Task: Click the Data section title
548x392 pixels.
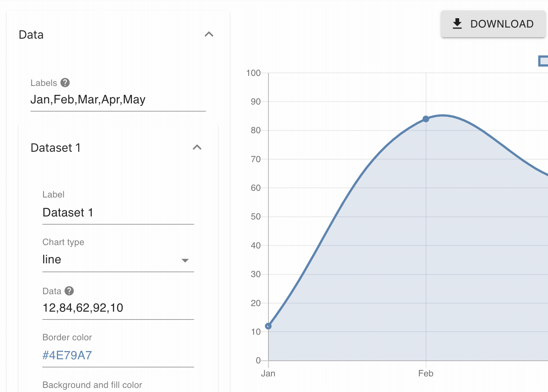Action: pyautogui.click(x=31, y=35)
